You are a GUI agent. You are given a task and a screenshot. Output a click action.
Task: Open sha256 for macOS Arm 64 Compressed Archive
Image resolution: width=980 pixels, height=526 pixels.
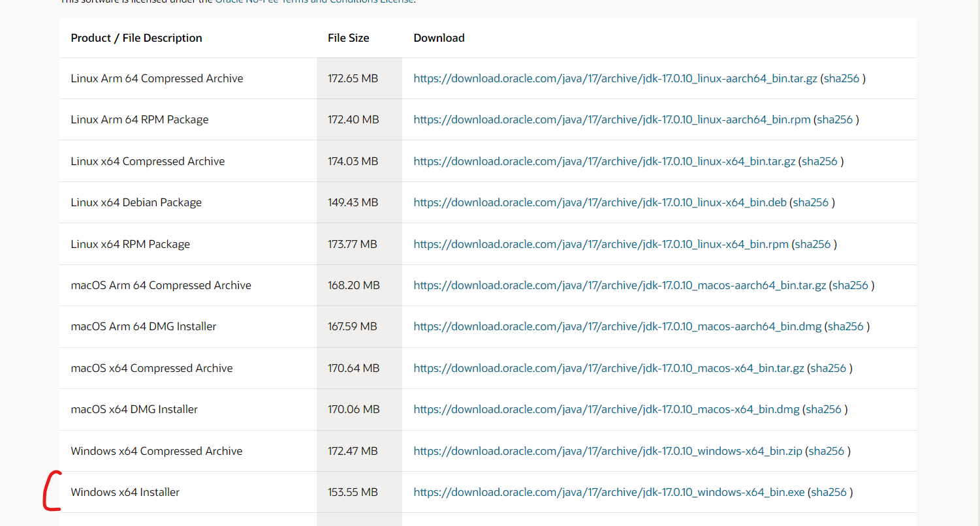coord(851,285)
